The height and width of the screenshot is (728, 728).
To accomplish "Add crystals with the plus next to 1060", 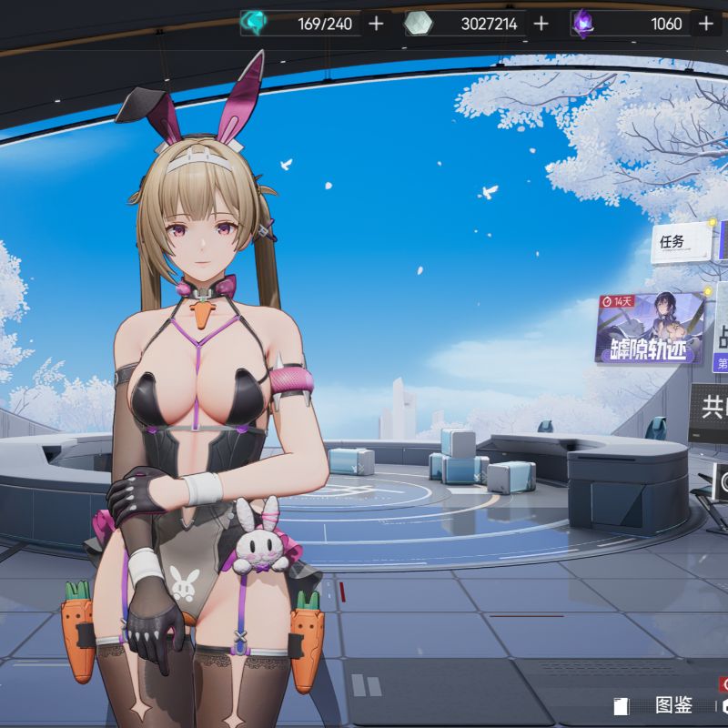I will (706, 24).
